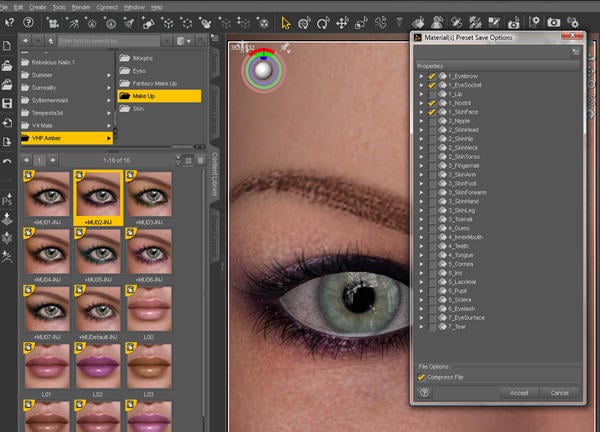Click the Cancel button
The image size is (600, 432).
tap(559, 393)
